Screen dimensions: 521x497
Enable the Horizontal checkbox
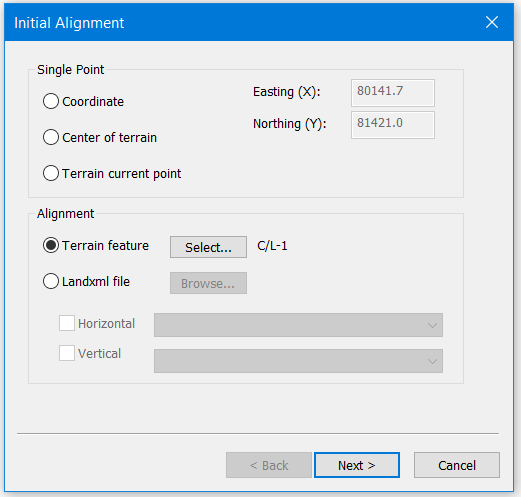tap(67, 323)
